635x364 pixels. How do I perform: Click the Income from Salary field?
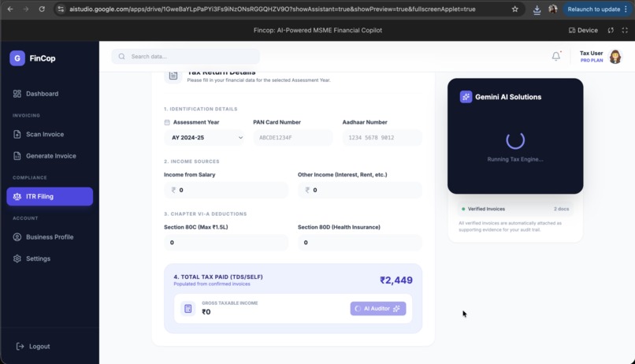click(226, 190)
